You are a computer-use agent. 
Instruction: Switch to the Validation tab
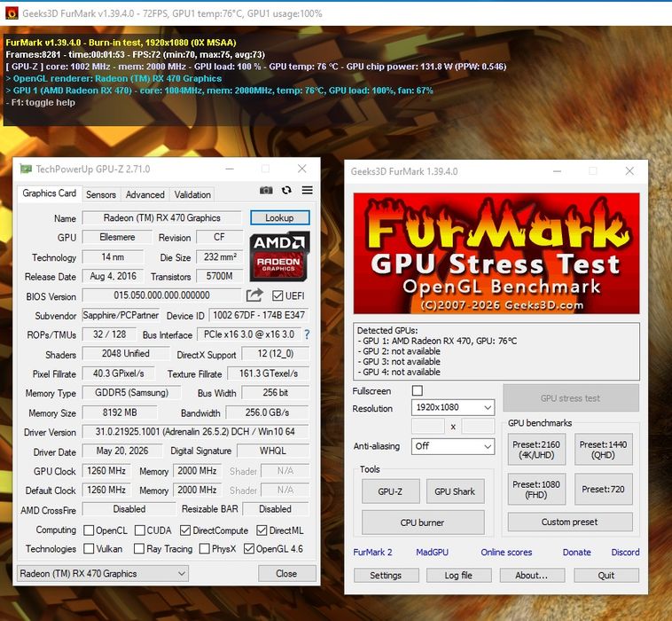(192, 194)
